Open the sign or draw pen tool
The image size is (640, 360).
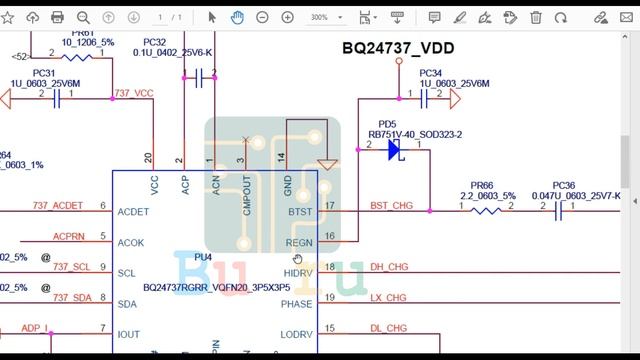coord(485,18)
